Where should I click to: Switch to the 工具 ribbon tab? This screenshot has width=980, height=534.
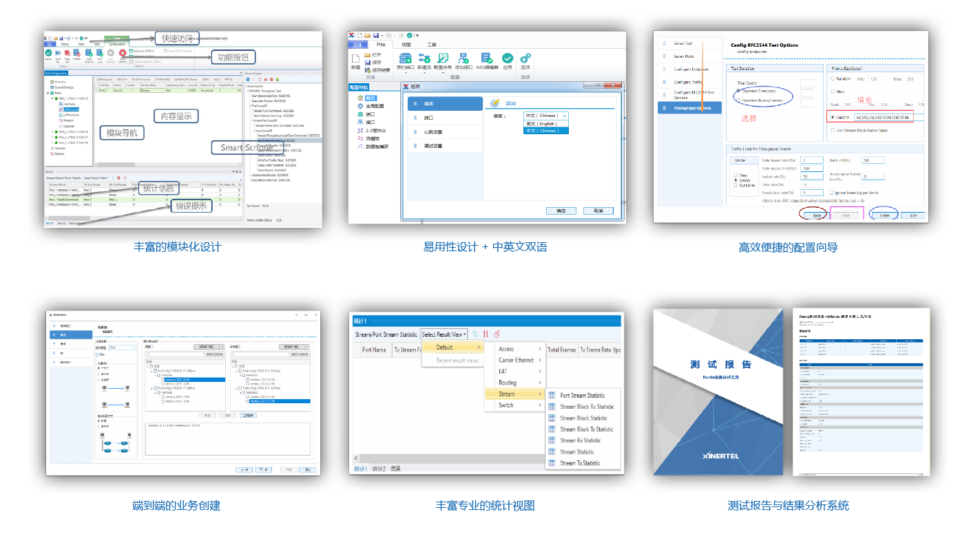coord(432,44)
